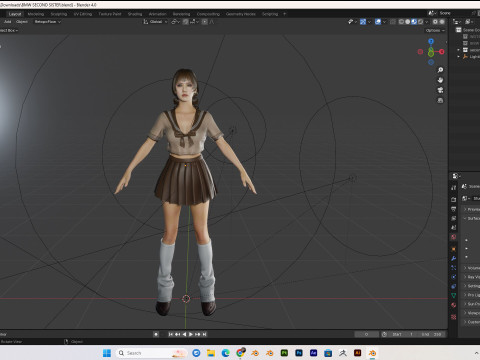This screenshot has height=360, width=480.
Task: Switch to the Sculpting workspace tab
Action: (59, 14)
